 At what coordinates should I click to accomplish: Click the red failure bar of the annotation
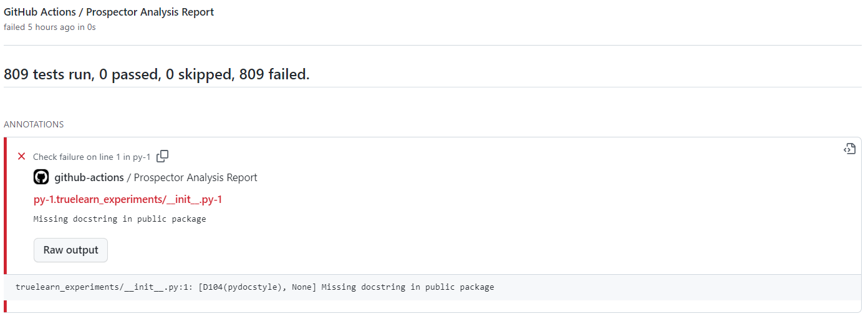(x=6, y=225)
